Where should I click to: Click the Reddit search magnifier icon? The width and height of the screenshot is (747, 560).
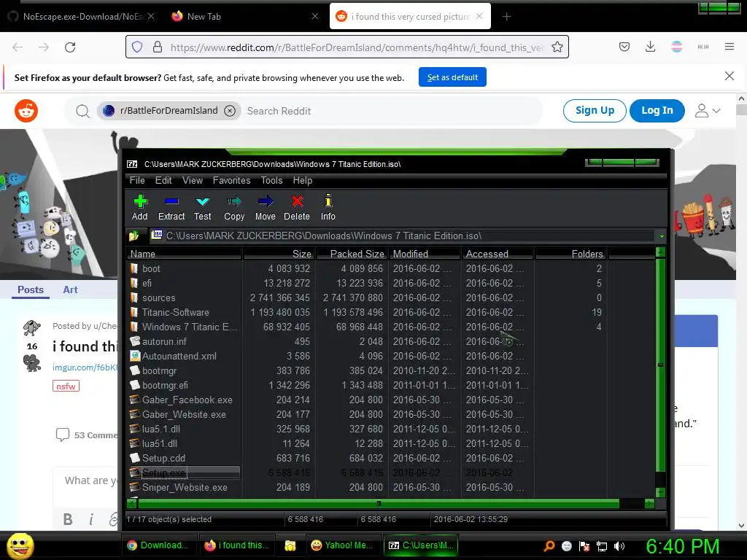[83, 111]
